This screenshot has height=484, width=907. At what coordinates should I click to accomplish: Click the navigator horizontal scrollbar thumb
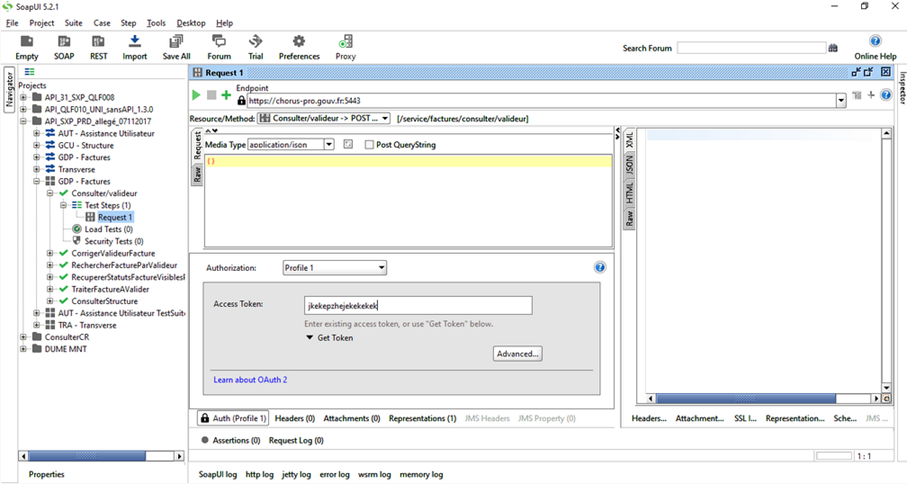tap(87, 456)
